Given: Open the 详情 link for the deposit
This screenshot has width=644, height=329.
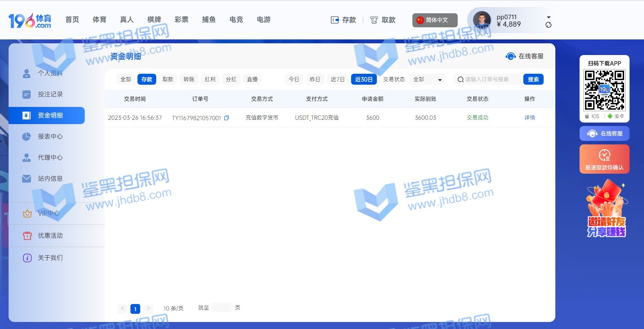Looking at the screenshot, I should coord(530,118).
